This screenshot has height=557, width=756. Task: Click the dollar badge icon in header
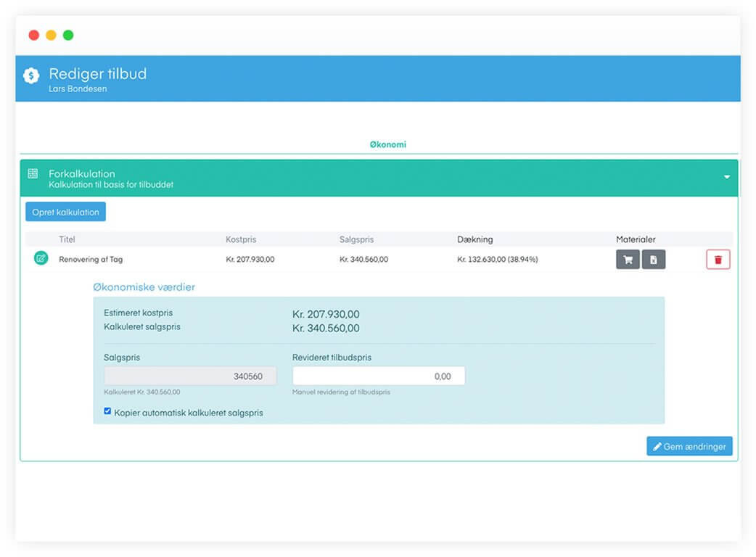pos(31,75)
